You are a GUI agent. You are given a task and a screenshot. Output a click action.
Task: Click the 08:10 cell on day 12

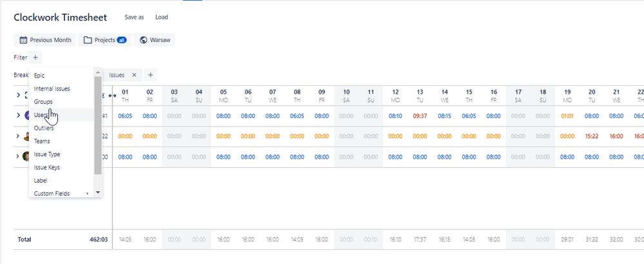(x=395, y=116)
